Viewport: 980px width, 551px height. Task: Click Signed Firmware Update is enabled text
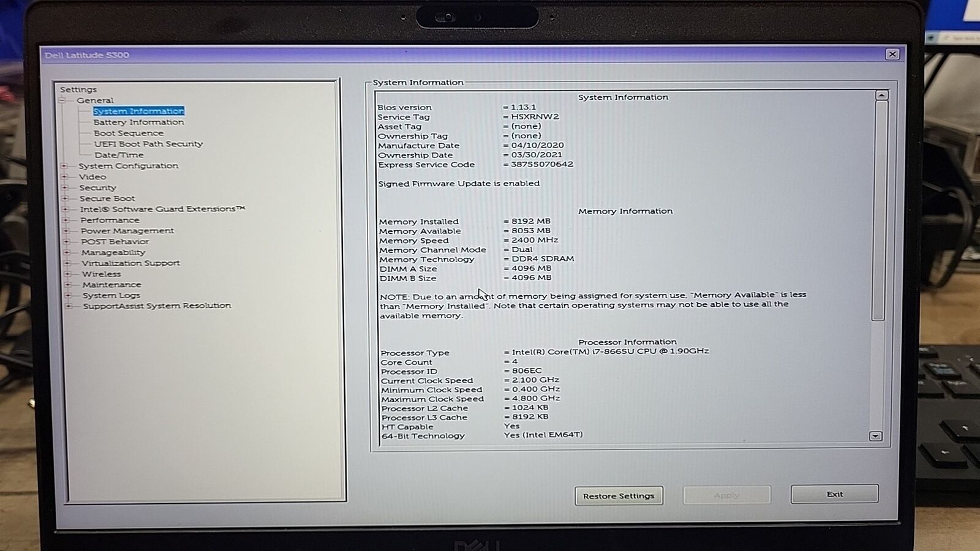tap(459, 184)
